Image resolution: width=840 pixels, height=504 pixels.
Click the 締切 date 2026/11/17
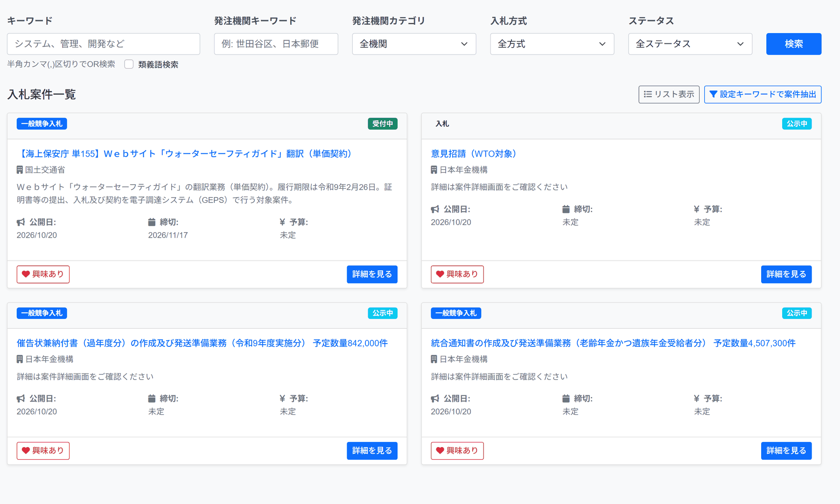pos(168,235)
